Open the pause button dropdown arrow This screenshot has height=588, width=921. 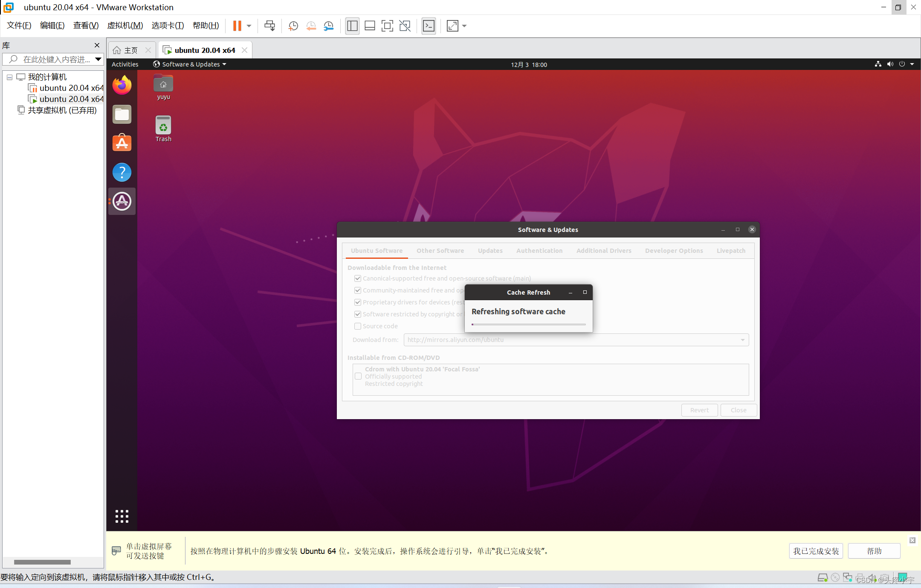[x=249, y=26]
